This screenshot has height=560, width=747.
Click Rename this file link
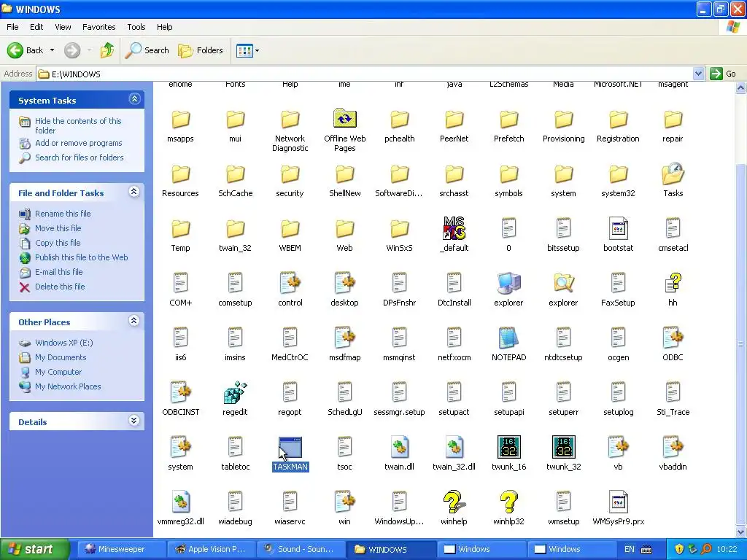(63, 214)
